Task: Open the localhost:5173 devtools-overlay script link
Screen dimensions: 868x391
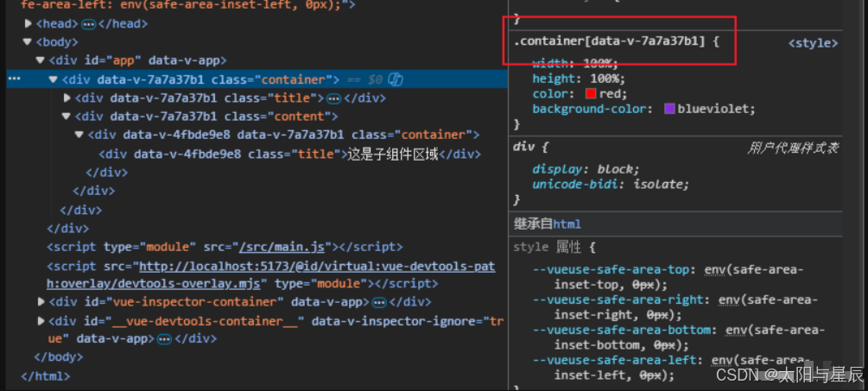Action: pos(270,274)
